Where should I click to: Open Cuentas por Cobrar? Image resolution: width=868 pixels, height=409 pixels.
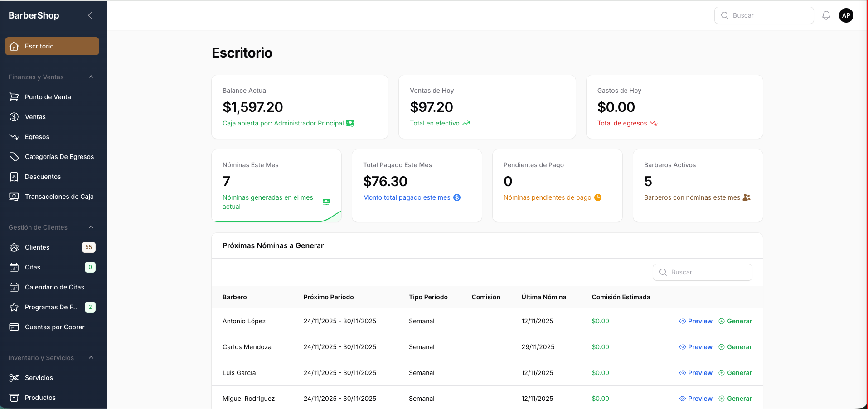[52, 327]
